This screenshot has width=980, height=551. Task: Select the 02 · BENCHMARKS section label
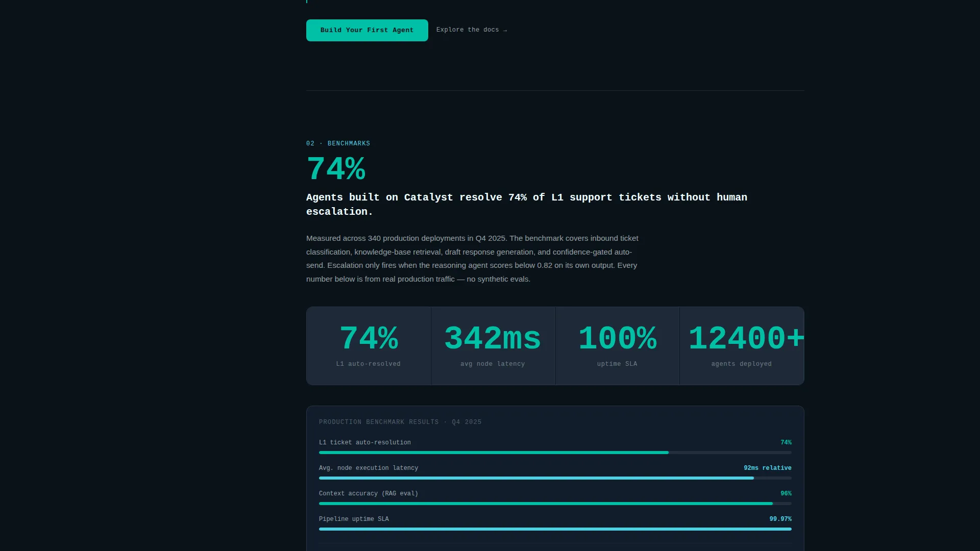pos(338,143)
